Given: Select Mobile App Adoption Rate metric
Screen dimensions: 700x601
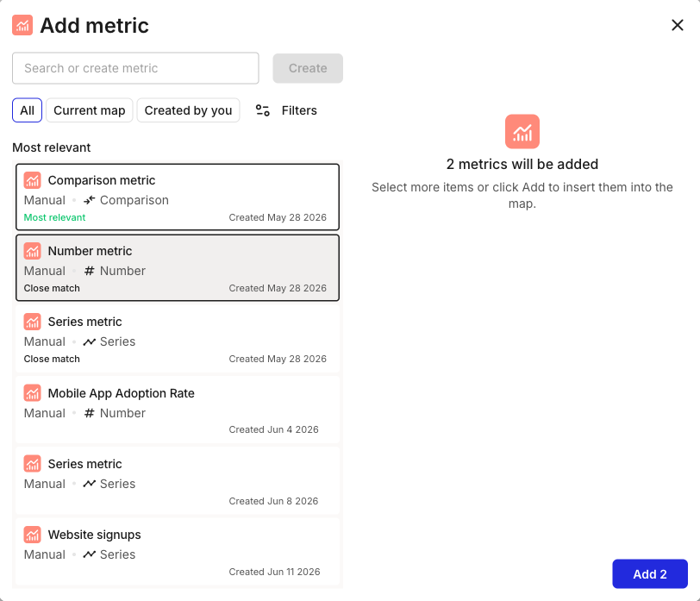Looking at the screenshot, I should 178,410.
